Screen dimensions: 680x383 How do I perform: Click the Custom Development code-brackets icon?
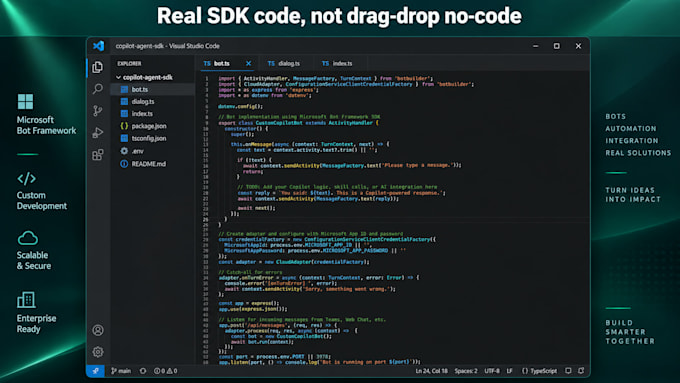tap(26, 178)
